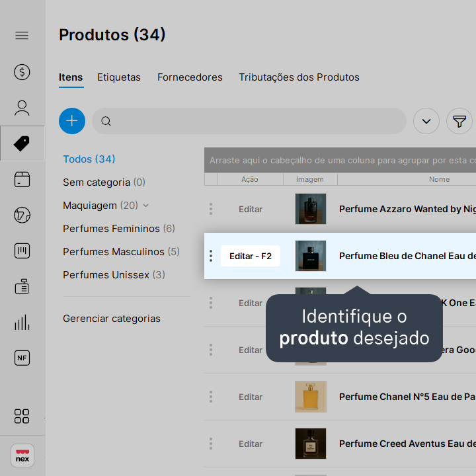Click Editar - F2 for Bleu de Chanel
Screen dimensions: 476x476
point(251,256)
